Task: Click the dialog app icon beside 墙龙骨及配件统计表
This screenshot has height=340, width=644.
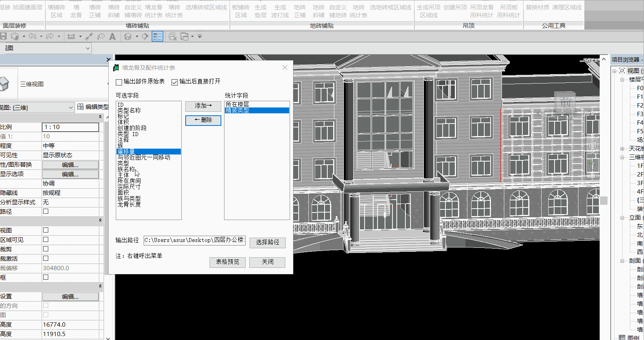Action: (116, 67)
